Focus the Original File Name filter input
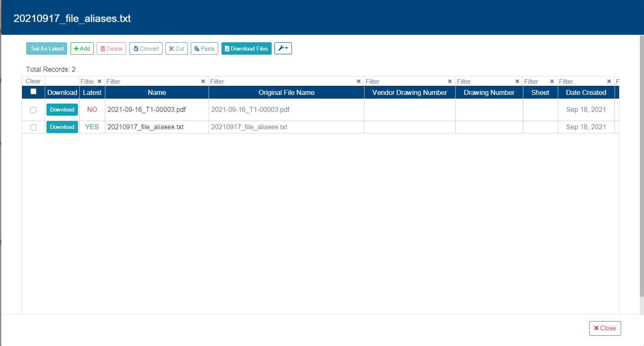Screen dimensions: 644x346 (282, 81)
